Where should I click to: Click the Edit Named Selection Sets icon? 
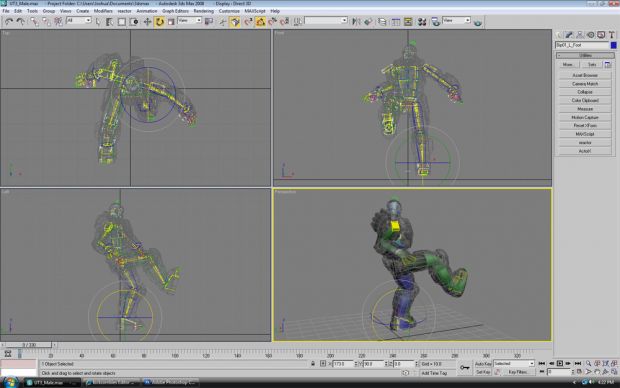[x=297, y=22]
